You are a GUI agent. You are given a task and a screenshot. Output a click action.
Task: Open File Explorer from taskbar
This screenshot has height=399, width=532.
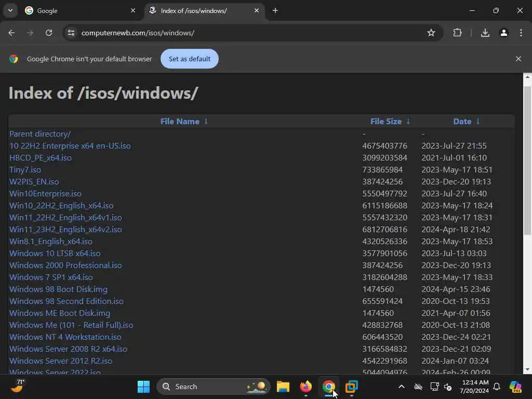click(283, 387)
